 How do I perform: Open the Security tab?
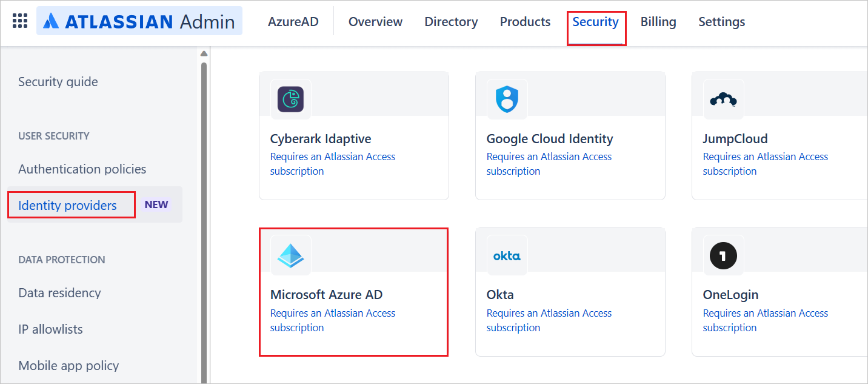(x=596, y=22)
